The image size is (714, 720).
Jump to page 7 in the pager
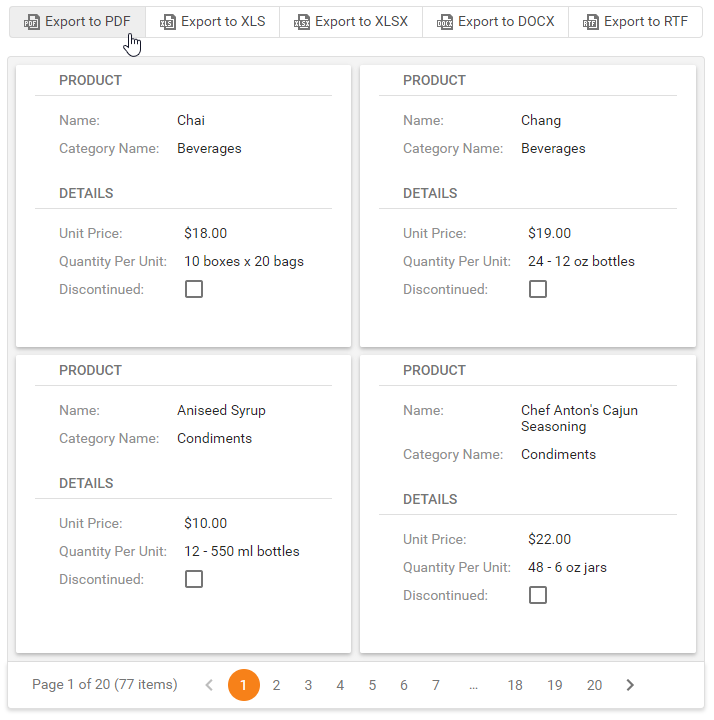(x=436, y=685)
